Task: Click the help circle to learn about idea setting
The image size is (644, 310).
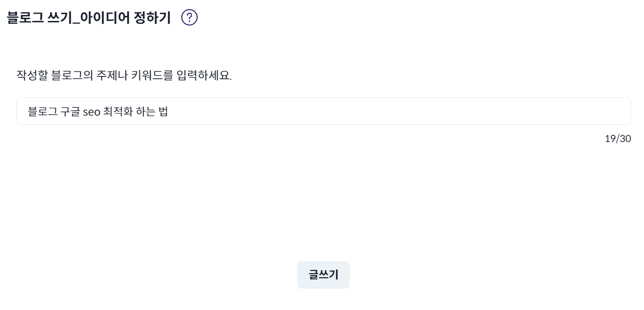Action: tap(189, 17)
